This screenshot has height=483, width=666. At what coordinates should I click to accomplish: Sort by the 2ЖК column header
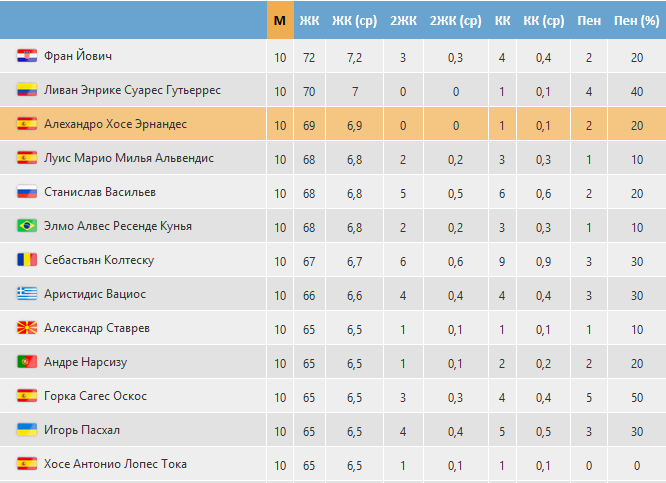[x=404, y=20]
